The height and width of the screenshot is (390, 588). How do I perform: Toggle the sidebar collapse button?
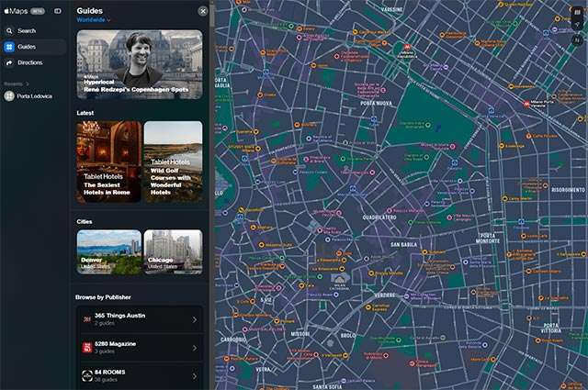(x=58, y=11)
